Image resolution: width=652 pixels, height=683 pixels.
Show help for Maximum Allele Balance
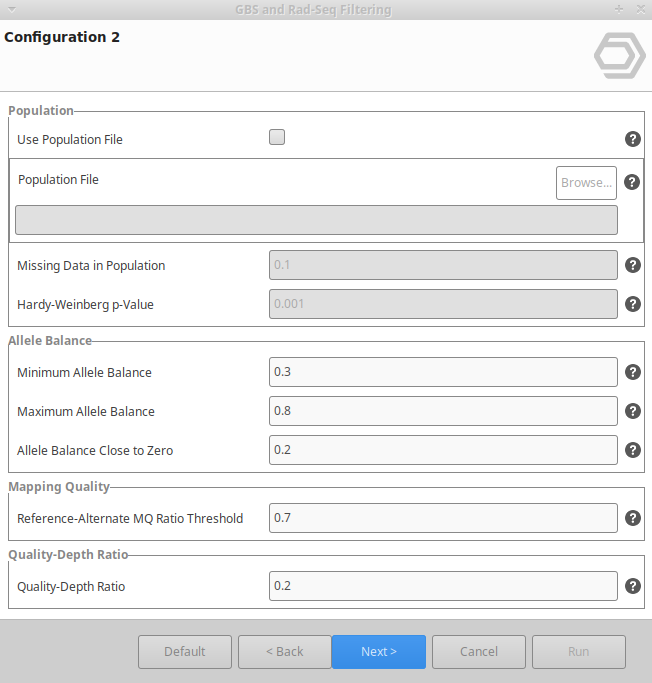coord(632,411)
